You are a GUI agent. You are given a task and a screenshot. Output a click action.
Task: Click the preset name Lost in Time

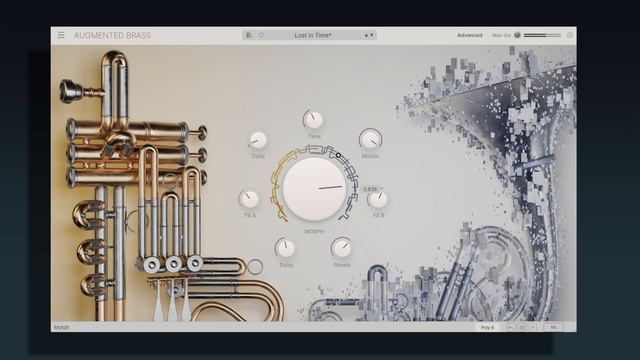[x=313, y=36]
